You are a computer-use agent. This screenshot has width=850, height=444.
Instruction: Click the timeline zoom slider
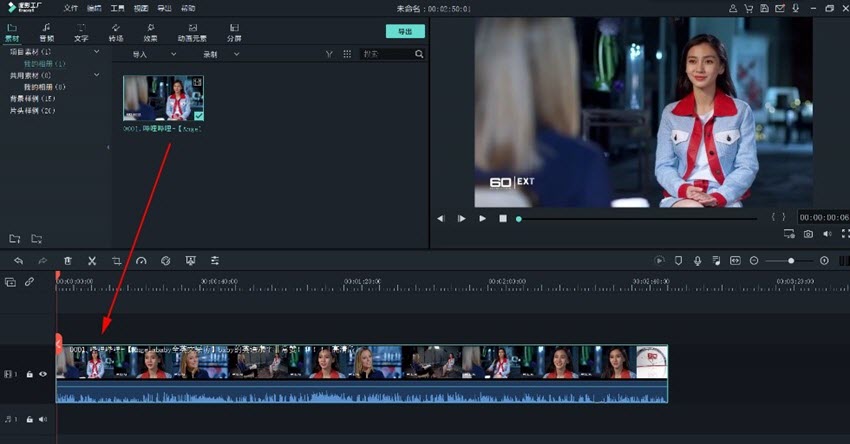coord(789,261)
